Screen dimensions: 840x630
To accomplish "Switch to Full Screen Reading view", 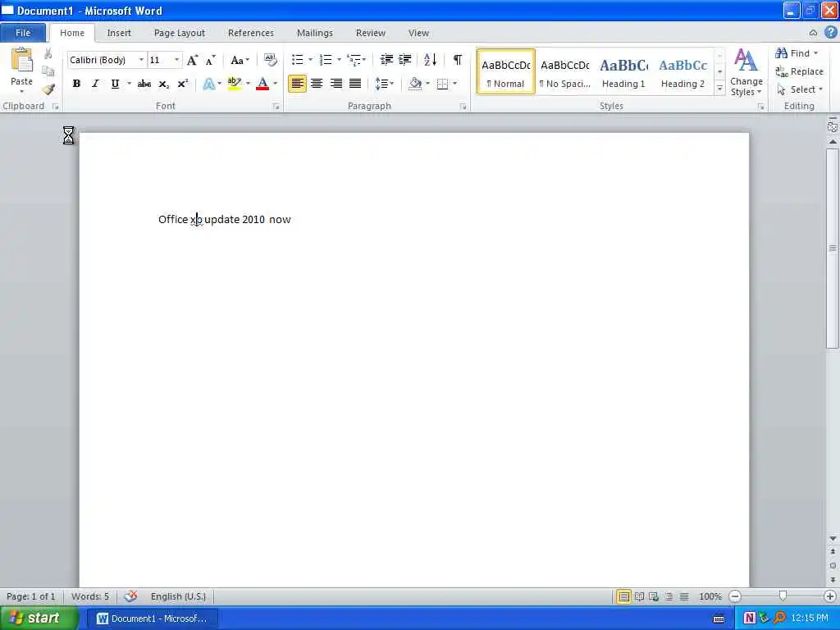I will 639,596.
